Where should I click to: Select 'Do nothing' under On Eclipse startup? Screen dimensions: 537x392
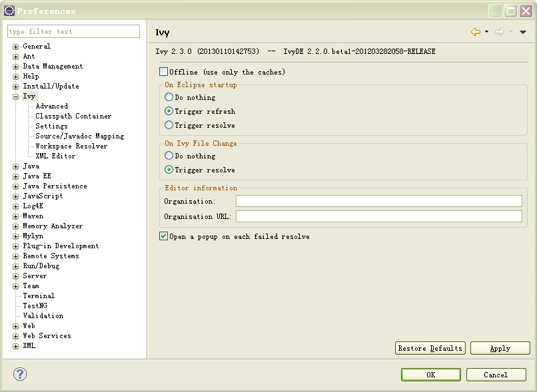pos(169,97)
